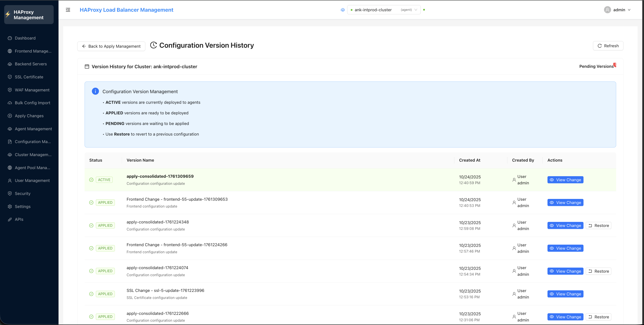Image resolution: width=644 pixels, height=325 pixels.
Task: Click the Pending Versions badge label
Action: (596, 66)
